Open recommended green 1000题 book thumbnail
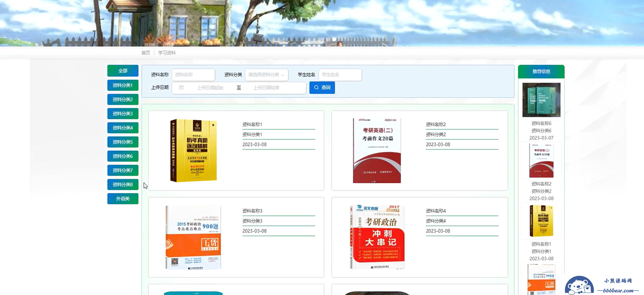This screenshot has height=295, width=644. 541,100
